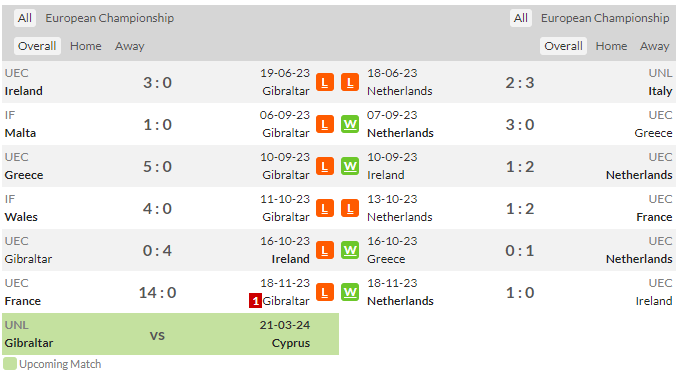Select right European Championship filter

605,18
